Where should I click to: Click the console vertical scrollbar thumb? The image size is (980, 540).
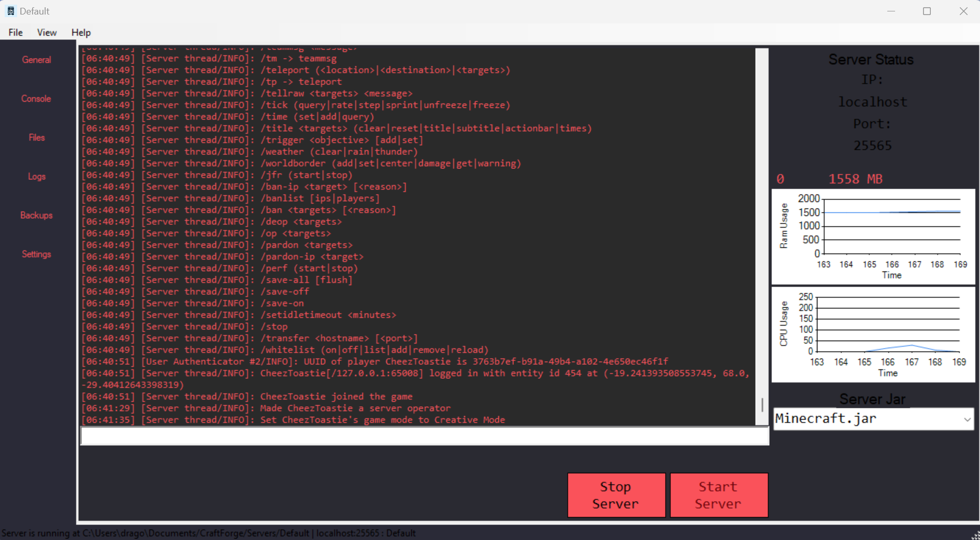(762, 405)
